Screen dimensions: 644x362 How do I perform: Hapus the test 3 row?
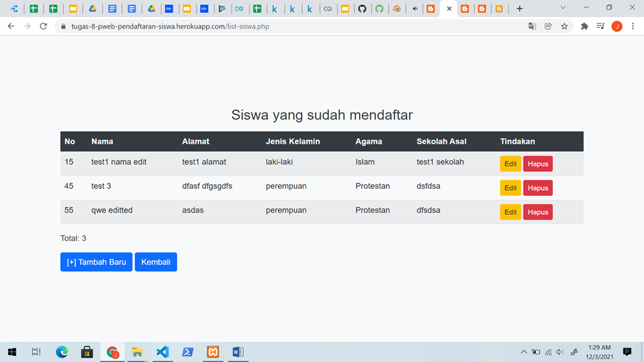(538, 188)
